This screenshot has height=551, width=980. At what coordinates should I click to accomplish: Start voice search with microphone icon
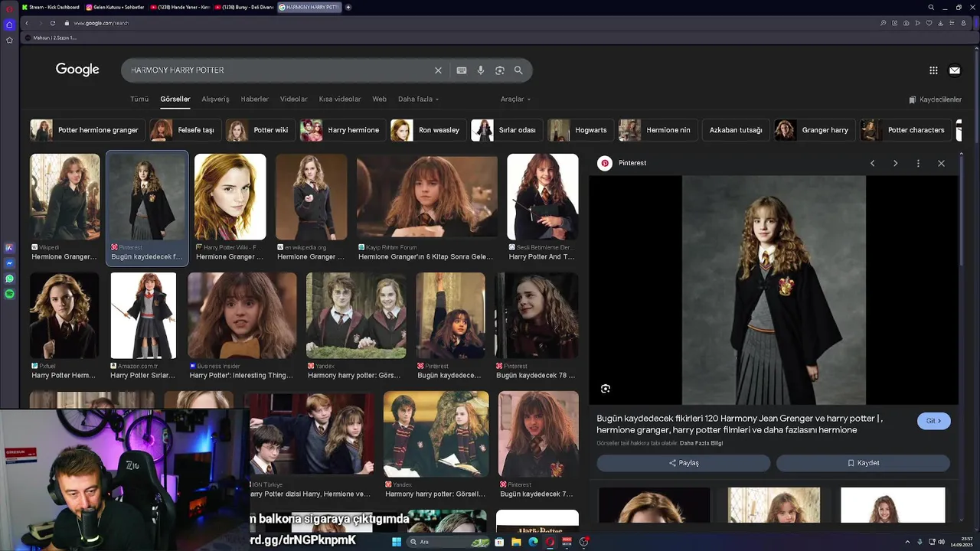[481, 70]
